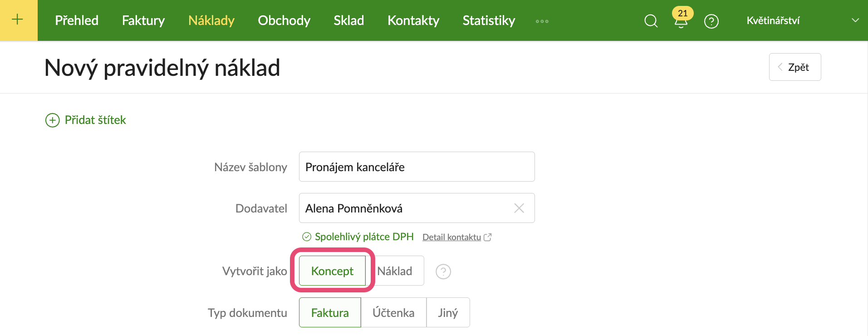Click into the Název šablony input field

pyautogui.click(x=417, y=167)
